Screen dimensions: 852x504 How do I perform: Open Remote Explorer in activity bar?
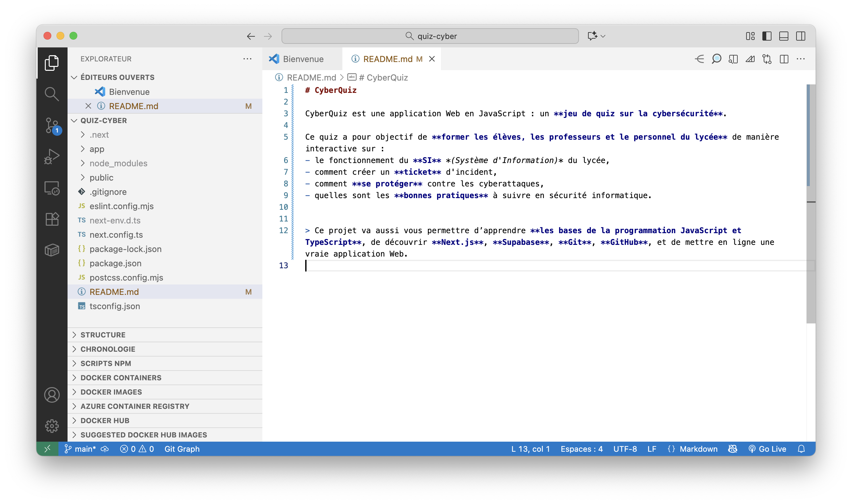pyautogui.click(x=52, y=188)
